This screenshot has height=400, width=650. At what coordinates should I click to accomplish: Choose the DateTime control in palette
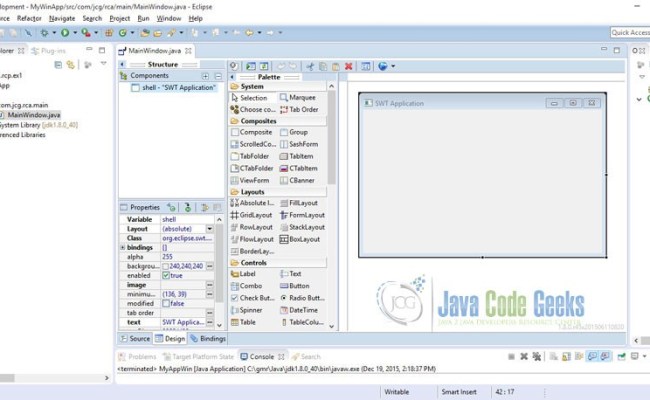click(x=299, y=310)
